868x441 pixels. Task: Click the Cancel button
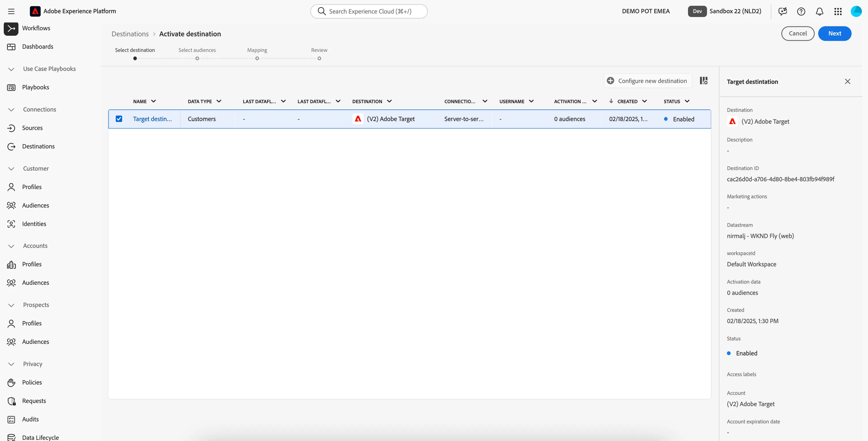[797, 33]
